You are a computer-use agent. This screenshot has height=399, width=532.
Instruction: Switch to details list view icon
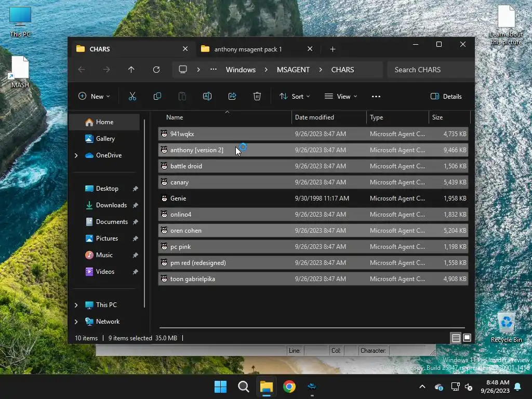click(456, 338)
